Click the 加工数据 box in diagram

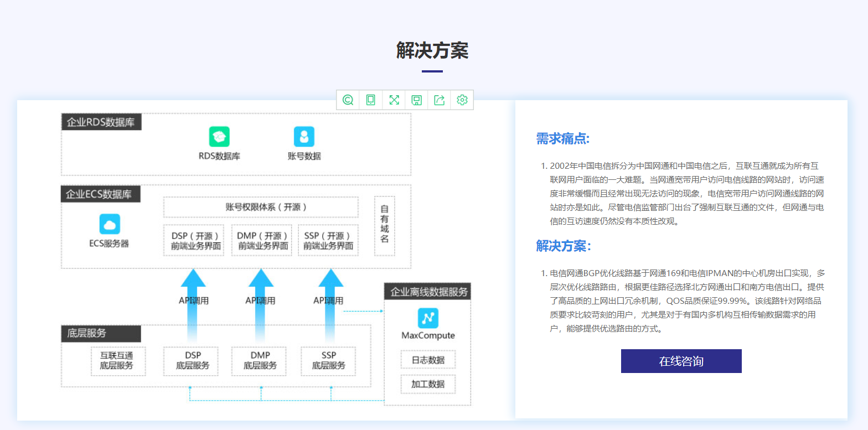tap(428, 384)
